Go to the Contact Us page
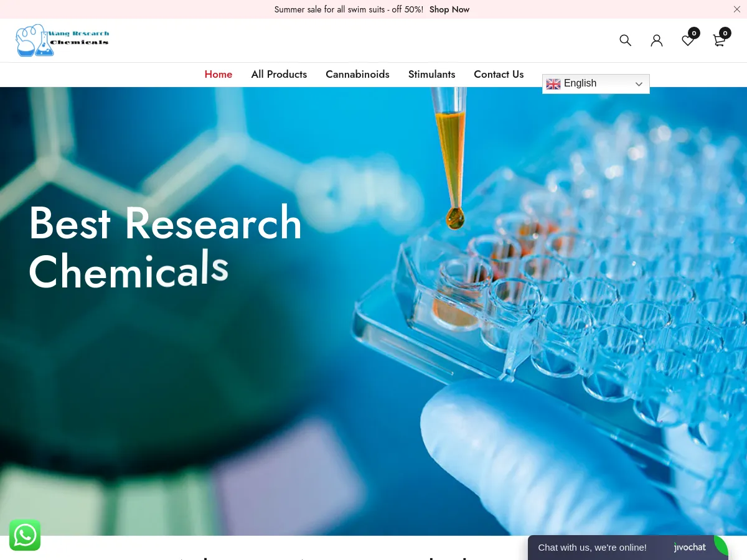 [499, 74]
